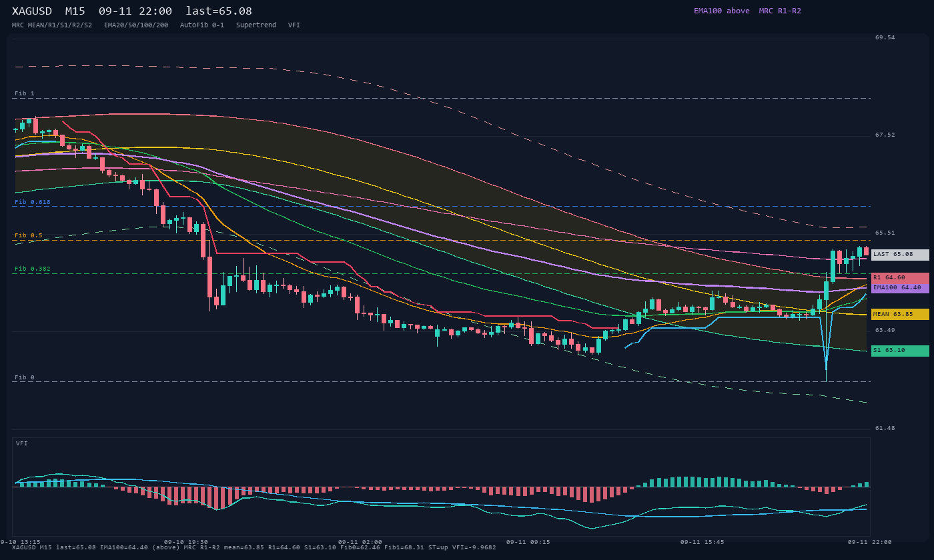Click the 09-11 02:00 time axis label
The height and width of the screenshot is (560, 934).
360,542
